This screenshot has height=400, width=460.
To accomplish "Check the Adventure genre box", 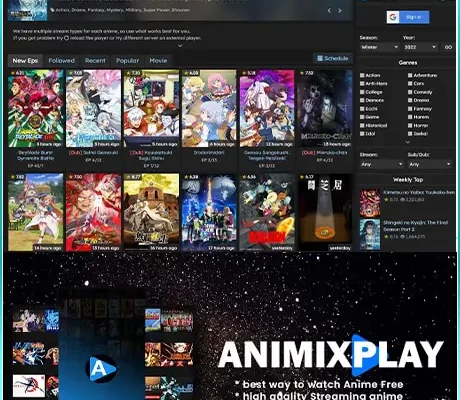I will click(410, 75).
